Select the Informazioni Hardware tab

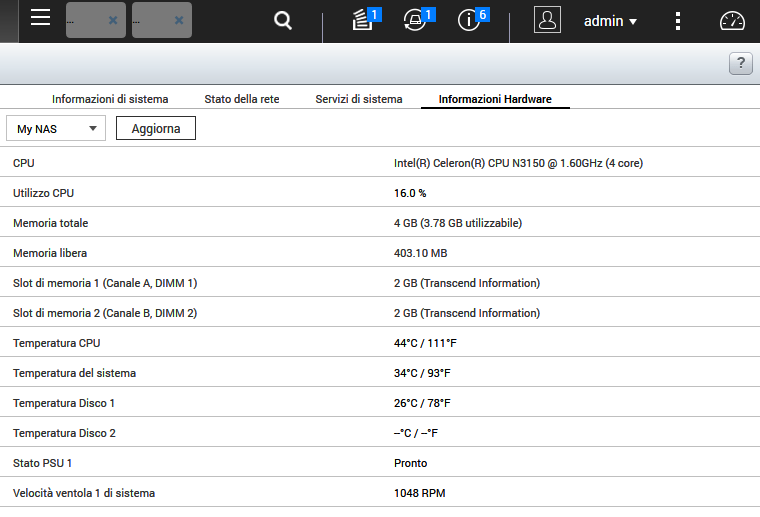495,99
